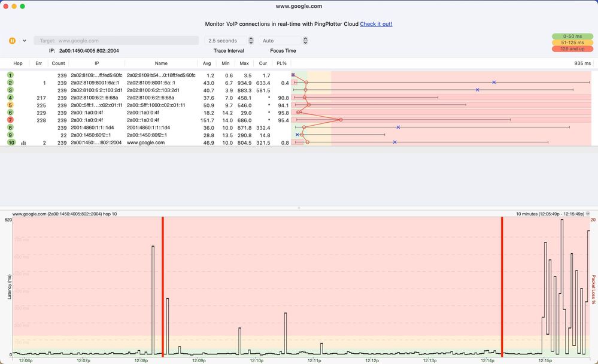The height and width of the screenshot is (364, 598).
Task: Select hop 9 circle icon
Action: click(x=10, y=135)
